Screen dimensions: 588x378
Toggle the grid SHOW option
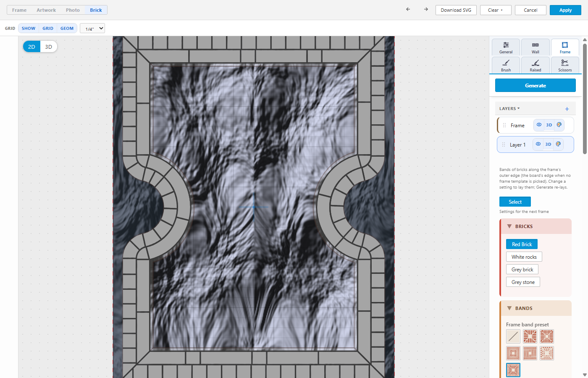29,29
